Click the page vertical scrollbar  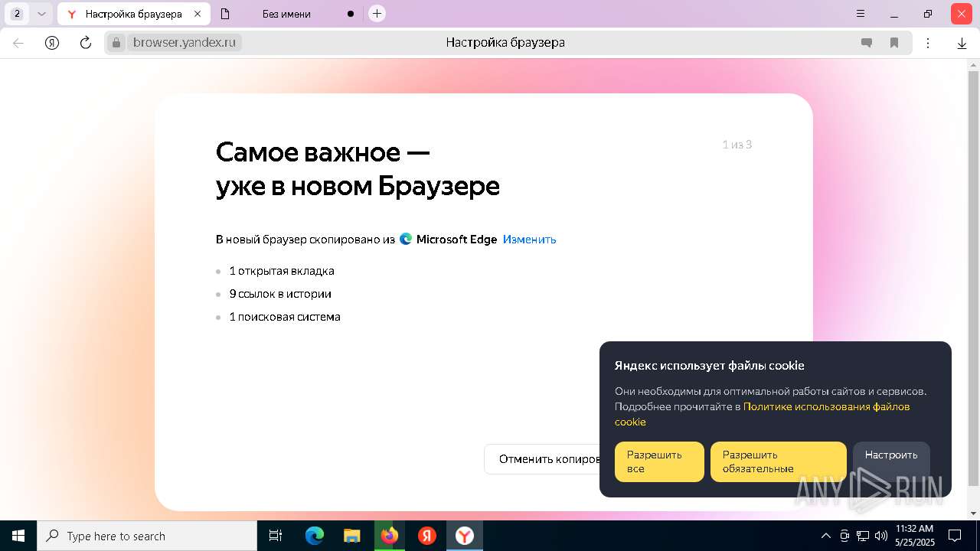click(974, 278)
